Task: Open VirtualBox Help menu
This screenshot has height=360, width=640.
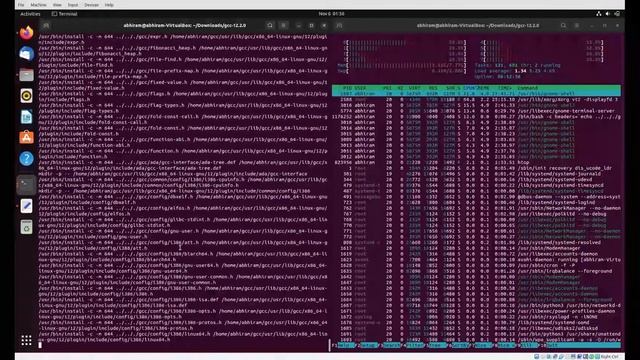Action: point(109,5)
